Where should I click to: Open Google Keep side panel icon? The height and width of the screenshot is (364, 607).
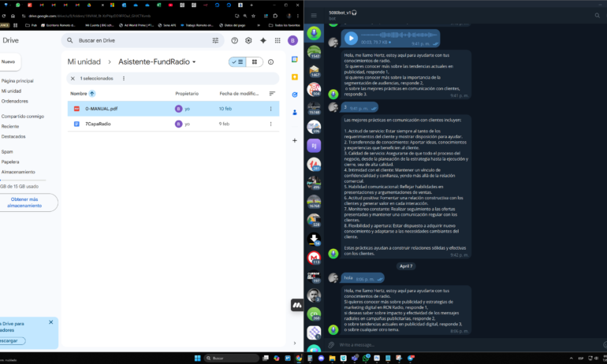(295, 77)
